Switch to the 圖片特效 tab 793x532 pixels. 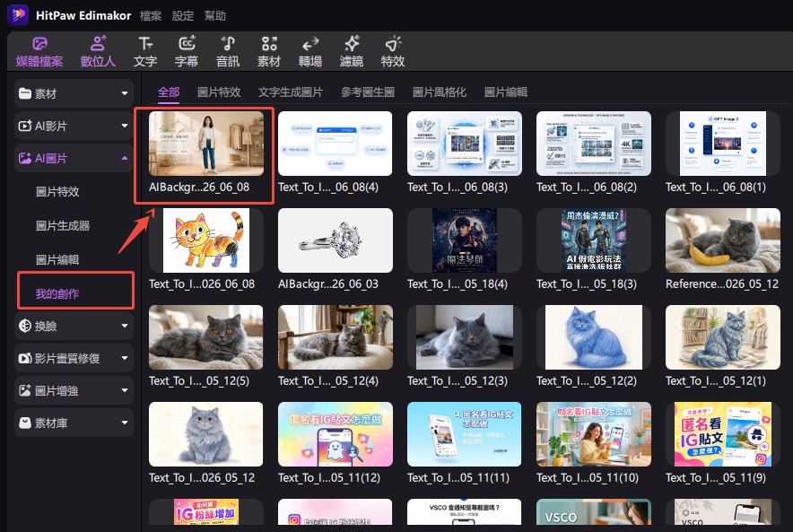[x=219, y=92]
